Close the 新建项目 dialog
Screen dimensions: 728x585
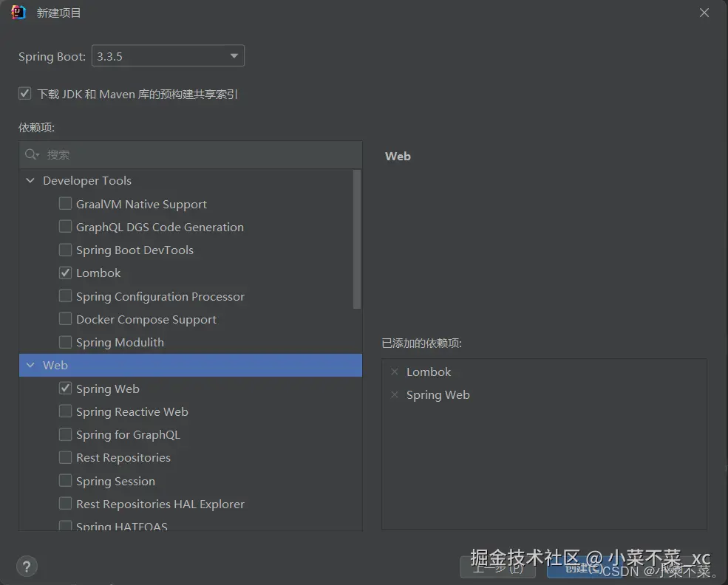[x=704, y=13]
